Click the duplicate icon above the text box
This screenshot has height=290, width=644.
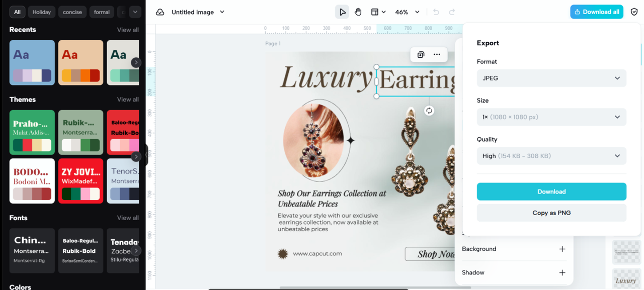point(421,54)
